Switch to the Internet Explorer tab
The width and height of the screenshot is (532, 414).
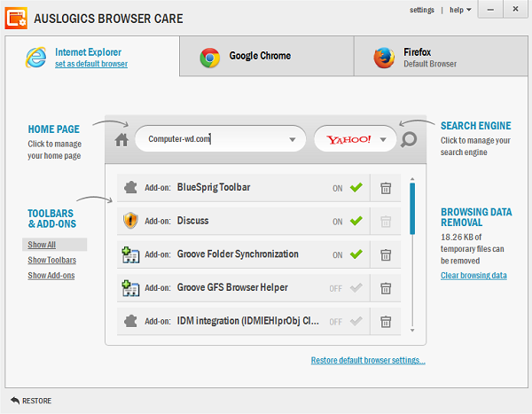pos(92,57)
